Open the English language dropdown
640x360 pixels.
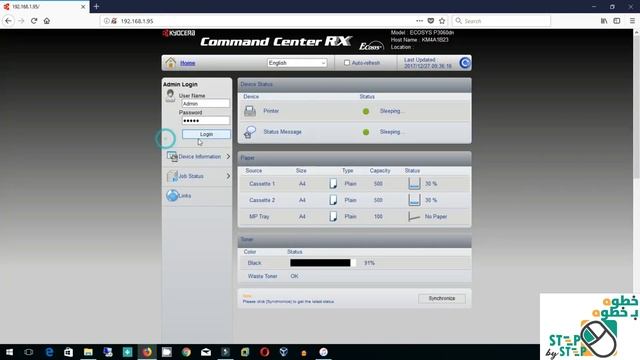pos(297,63)
